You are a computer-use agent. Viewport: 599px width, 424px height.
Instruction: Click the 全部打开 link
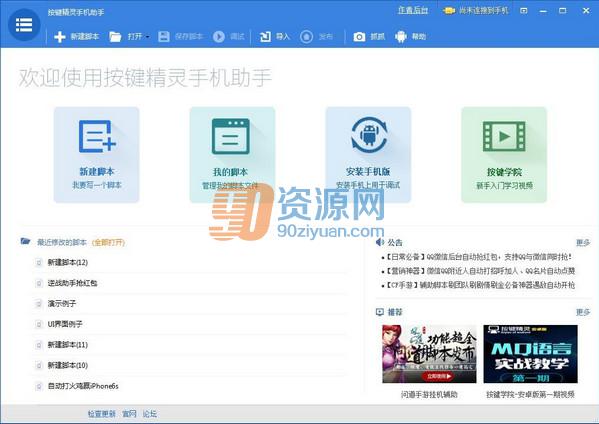point(108,243)
